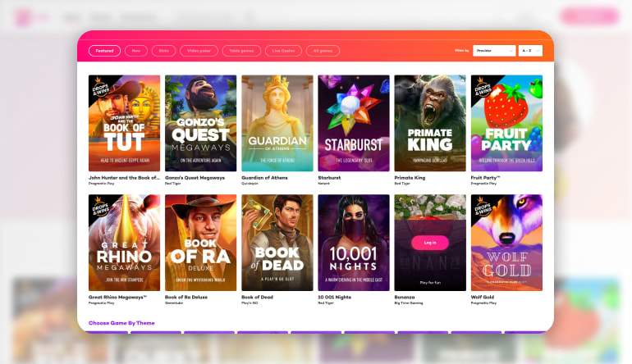Click the 'Big Time Gaming' provider label

coord(409,303)
